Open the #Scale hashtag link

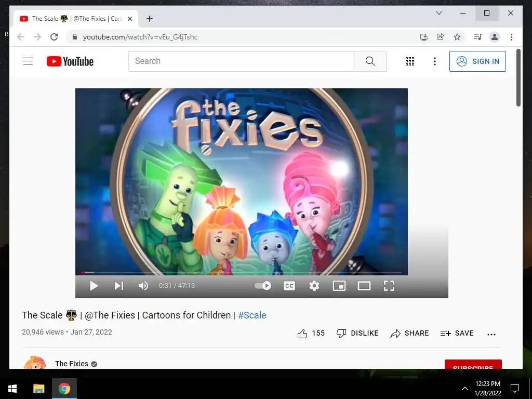click(252, 315)
